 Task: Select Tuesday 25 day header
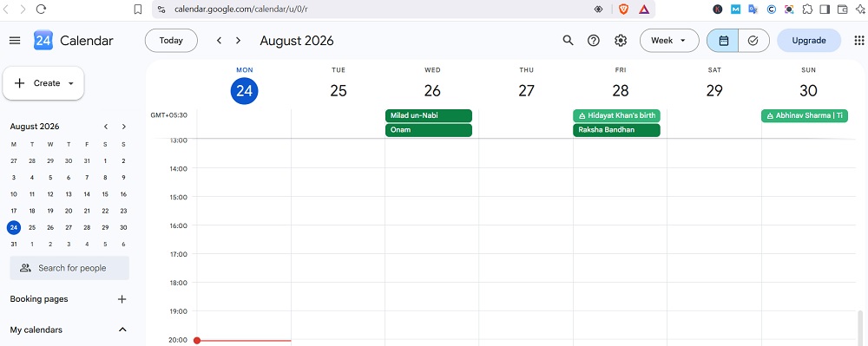[x=339, y=90]
